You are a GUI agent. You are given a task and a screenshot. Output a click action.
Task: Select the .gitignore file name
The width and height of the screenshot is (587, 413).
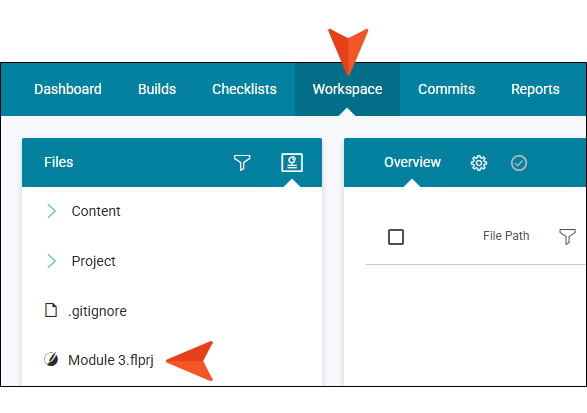[98, 311]
